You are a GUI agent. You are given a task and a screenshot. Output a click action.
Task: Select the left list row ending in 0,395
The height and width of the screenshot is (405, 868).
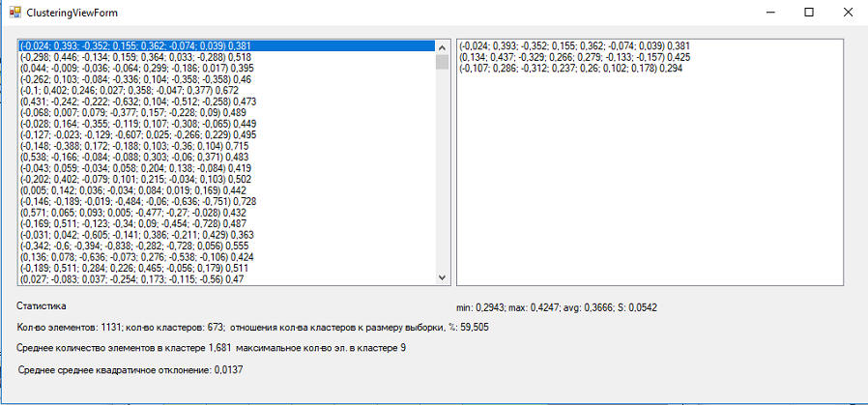point(135,69)
